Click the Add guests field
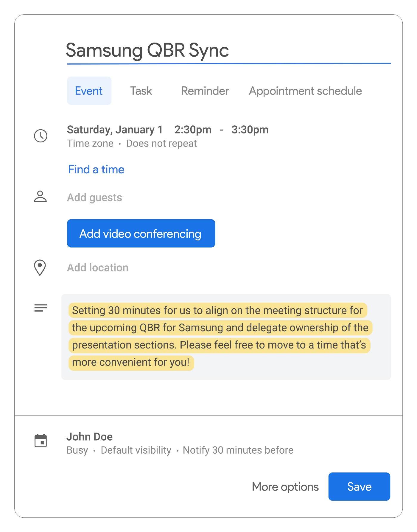This screenshot has height=532, width=417. [94, 197]
